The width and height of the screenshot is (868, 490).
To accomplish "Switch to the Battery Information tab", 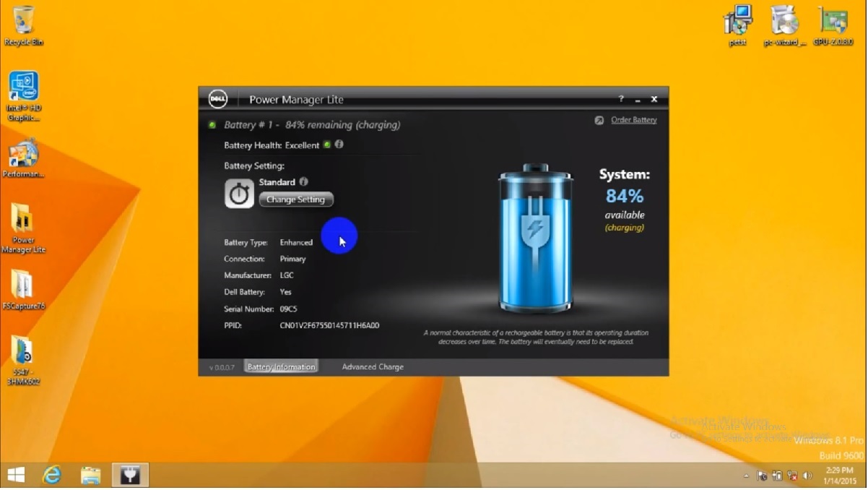I will pyautogui.click(x=281, y=367).
